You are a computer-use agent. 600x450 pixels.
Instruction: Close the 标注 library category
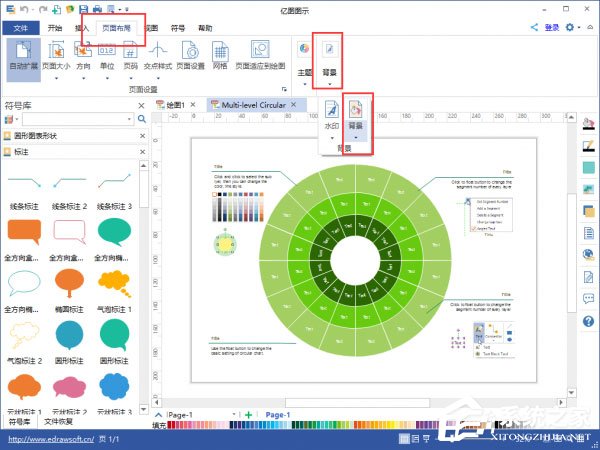142,152
